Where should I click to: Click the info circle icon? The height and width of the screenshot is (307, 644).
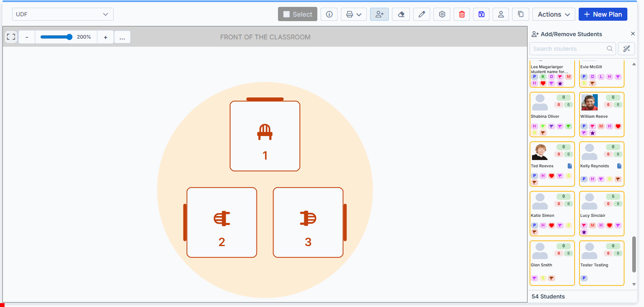329,14
